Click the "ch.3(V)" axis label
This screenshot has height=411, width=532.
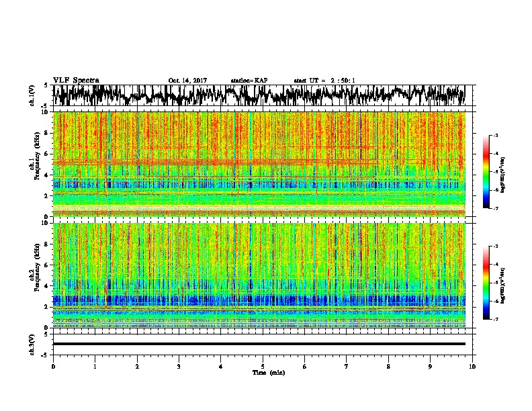coord(32,345)
